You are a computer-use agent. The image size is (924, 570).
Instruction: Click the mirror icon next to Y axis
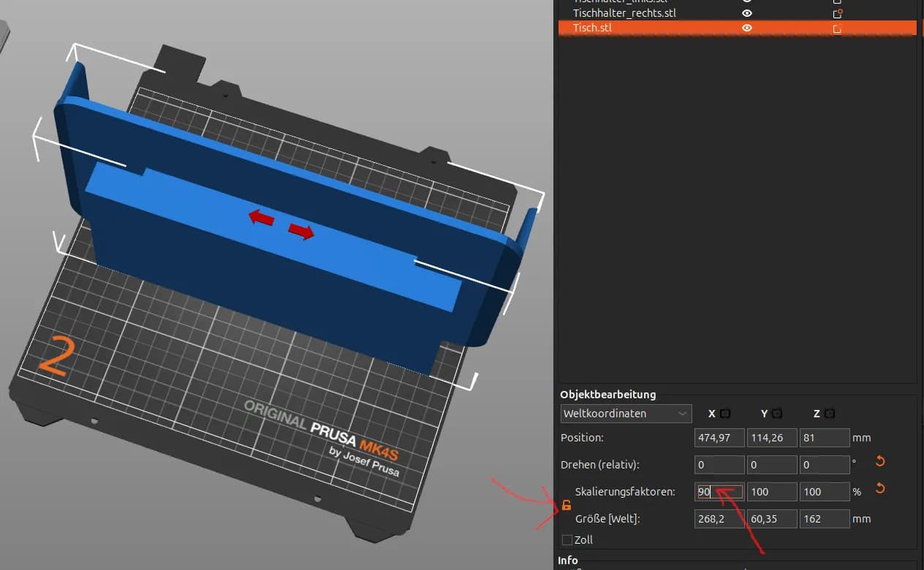[x=777, y=414]
